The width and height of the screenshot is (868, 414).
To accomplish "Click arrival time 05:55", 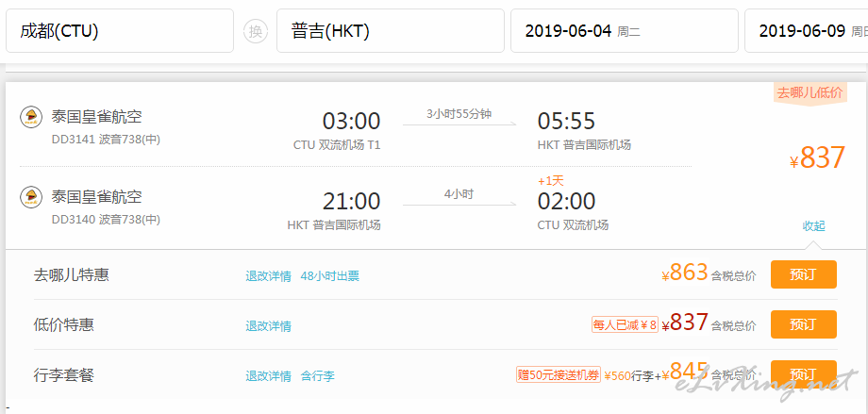I will (x=566, y=122).
